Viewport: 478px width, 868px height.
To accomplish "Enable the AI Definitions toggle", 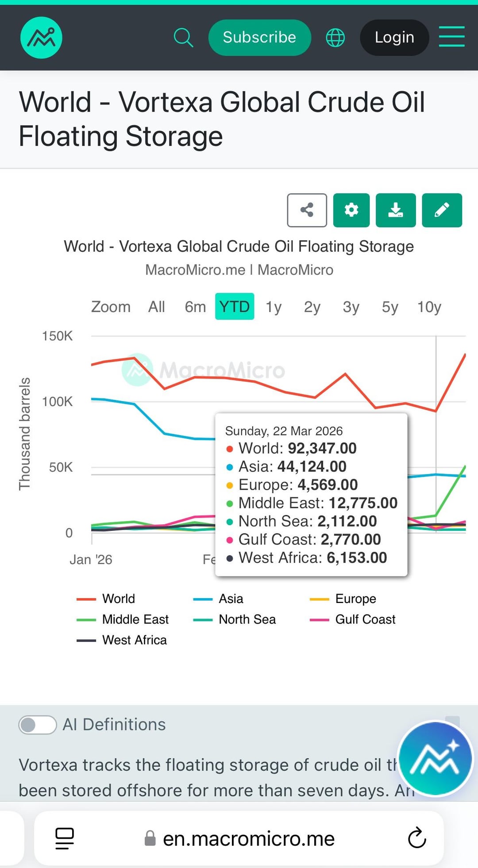I will pos(38,725).
